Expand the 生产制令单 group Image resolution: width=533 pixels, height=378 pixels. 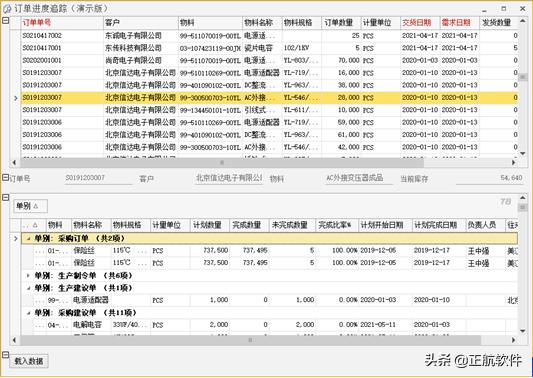[29, 276]
